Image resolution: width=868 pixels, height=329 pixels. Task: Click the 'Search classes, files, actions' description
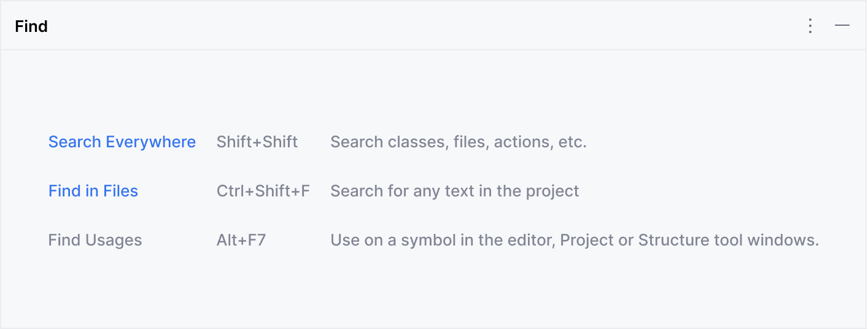coord(458,142)
